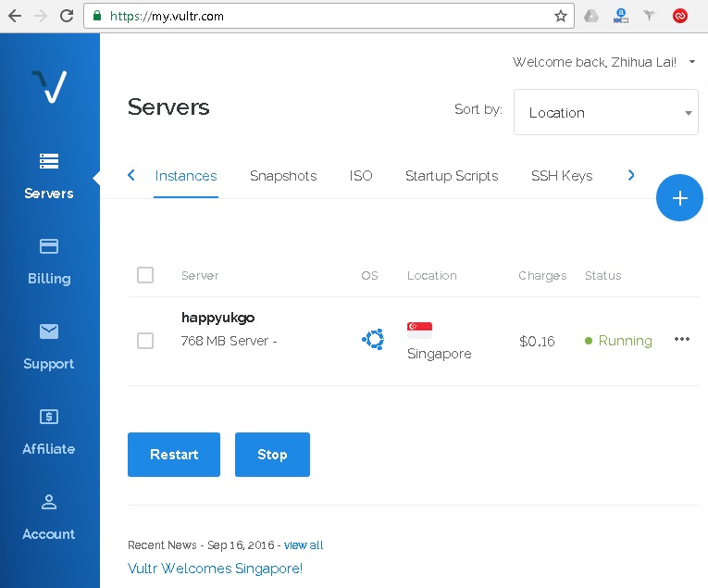Click the browser forward arrow
Viewport: 708px width, 588px height.
[x=41, y=17]
